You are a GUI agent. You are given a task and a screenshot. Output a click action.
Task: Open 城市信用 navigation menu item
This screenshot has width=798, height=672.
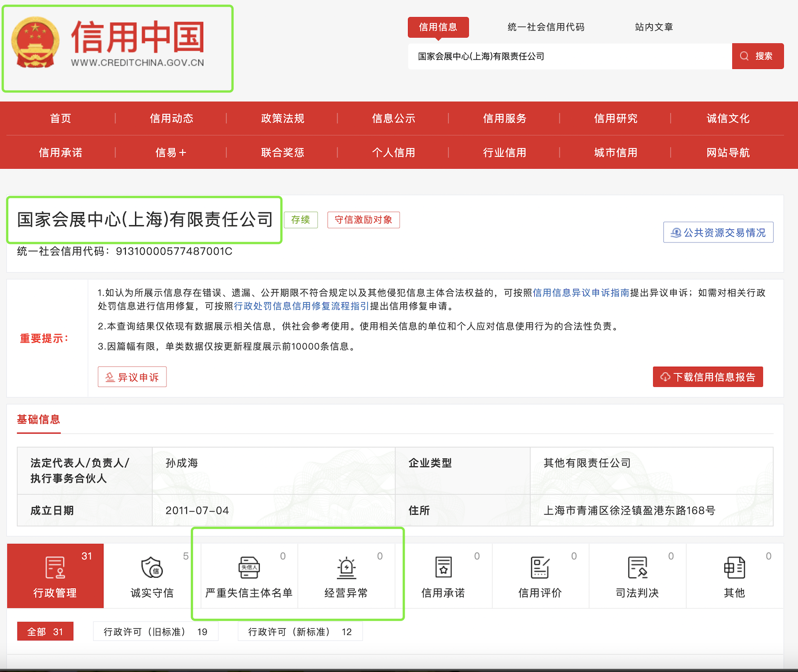(x=616, y=153)
